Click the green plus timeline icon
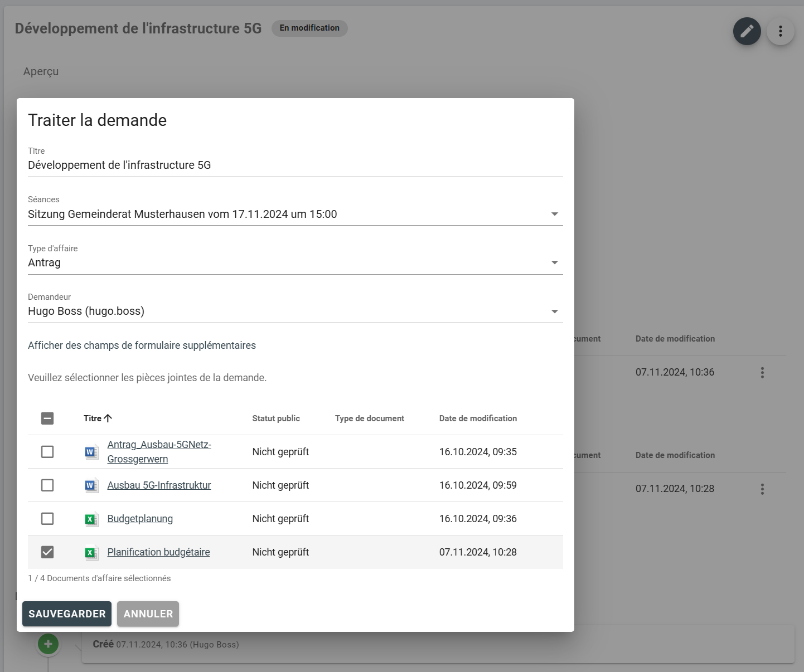 [48, 644]
